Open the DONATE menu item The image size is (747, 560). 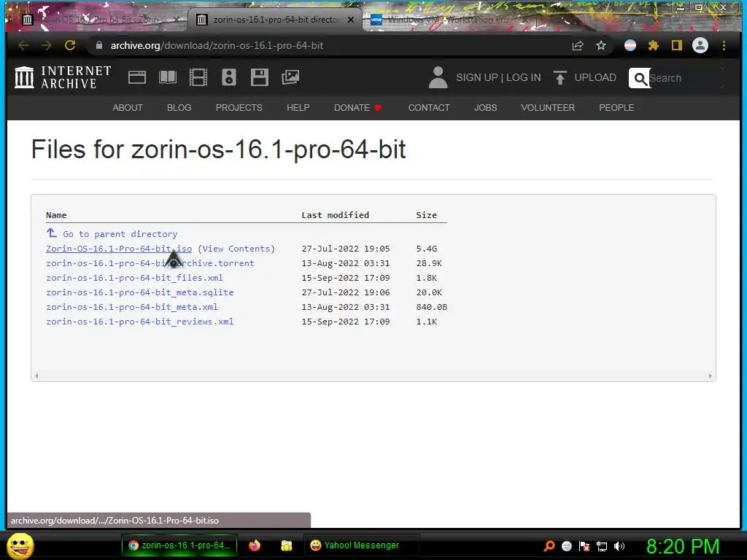[x=357, y=108]
